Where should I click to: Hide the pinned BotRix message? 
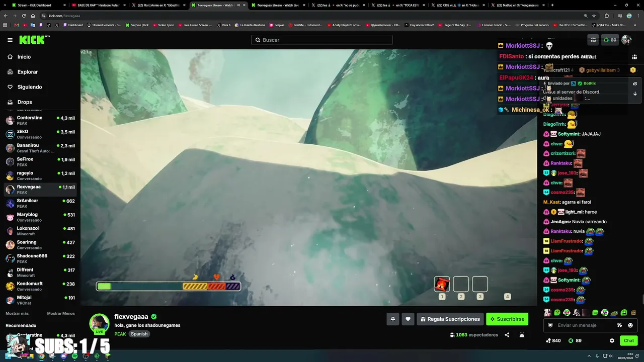635,84
